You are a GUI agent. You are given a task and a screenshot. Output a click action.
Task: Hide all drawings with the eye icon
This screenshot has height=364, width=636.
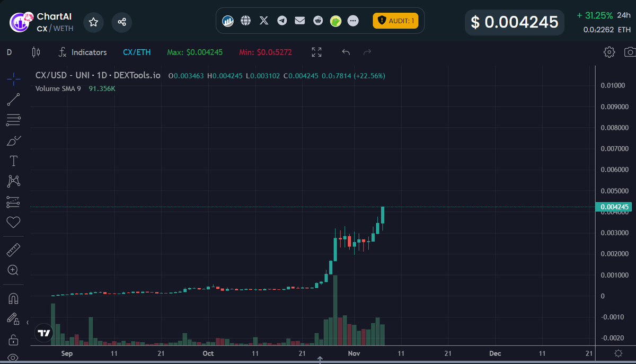13,358
